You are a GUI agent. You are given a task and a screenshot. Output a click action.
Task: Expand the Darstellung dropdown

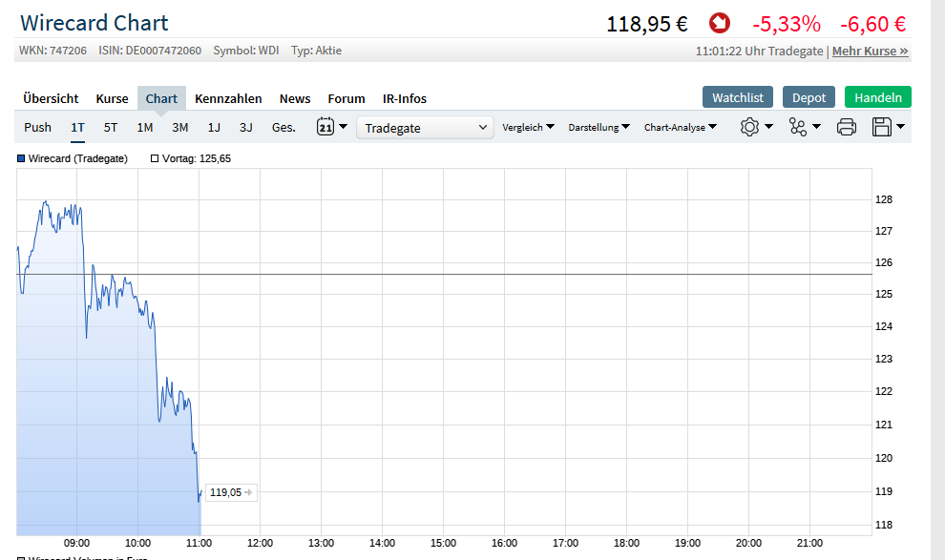point(598,127)
